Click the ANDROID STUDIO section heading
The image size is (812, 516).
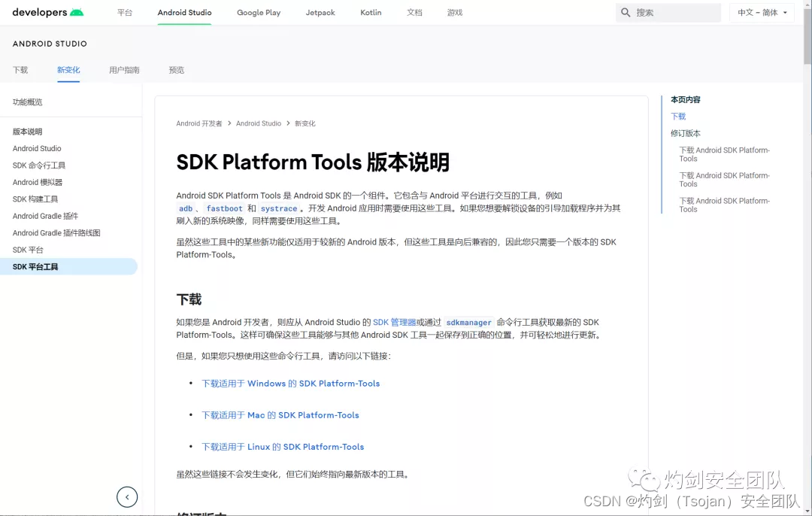[50, 44]
